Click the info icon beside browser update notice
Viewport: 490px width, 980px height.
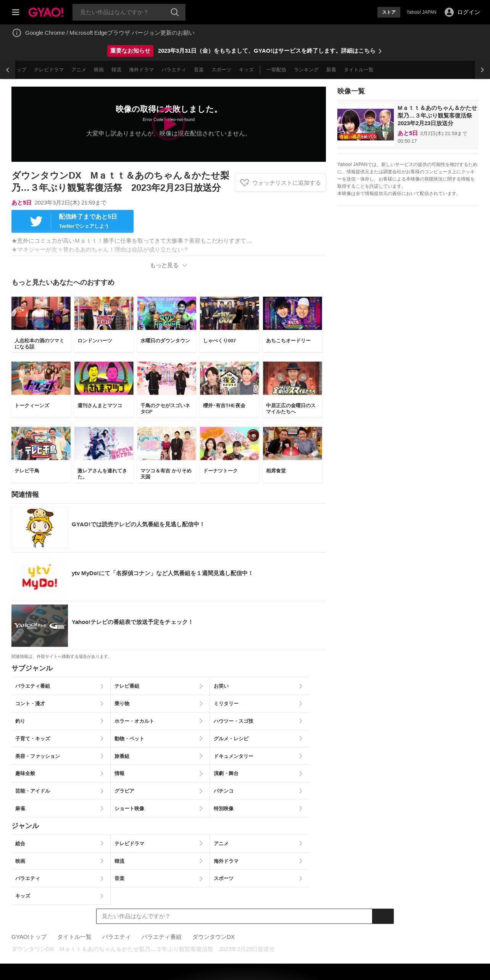[x=17, y=33]
